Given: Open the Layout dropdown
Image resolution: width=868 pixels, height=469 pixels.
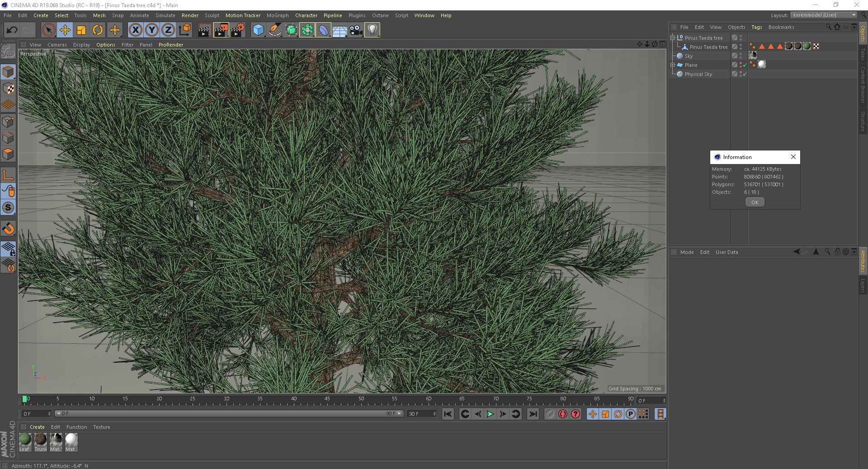Looking at the screenshot, I should tap(824, 15).
